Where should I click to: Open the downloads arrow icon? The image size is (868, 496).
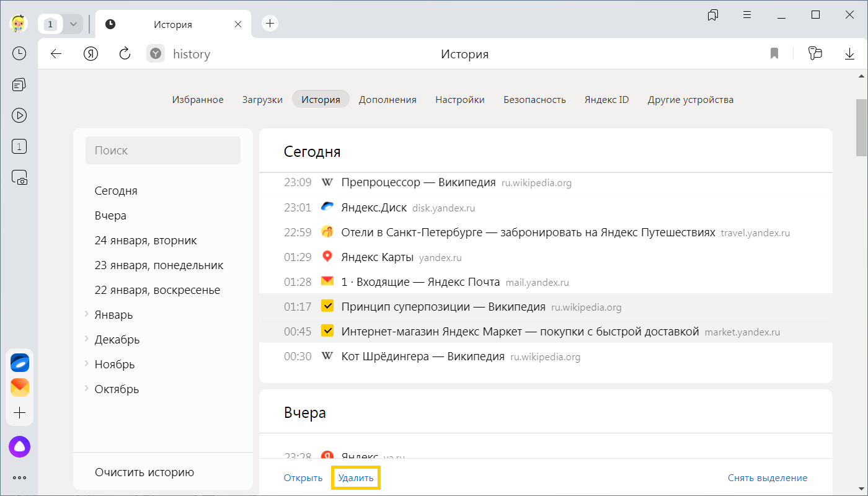[849, 54]
